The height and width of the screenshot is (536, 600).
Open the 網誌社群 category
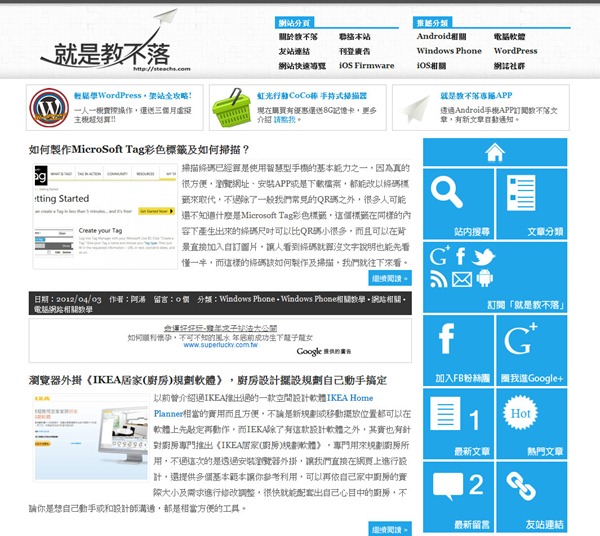[x=509, y=66]
